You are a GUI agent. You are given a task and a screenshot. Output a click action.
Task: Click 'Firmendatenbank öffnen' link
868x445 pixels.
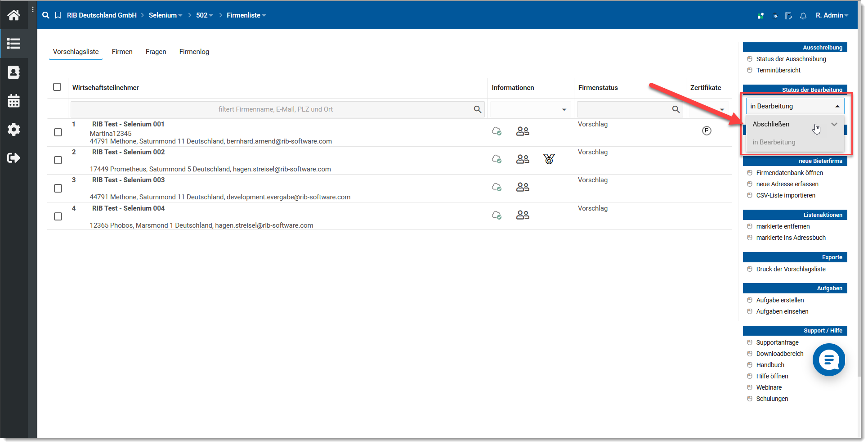point(789,173)
